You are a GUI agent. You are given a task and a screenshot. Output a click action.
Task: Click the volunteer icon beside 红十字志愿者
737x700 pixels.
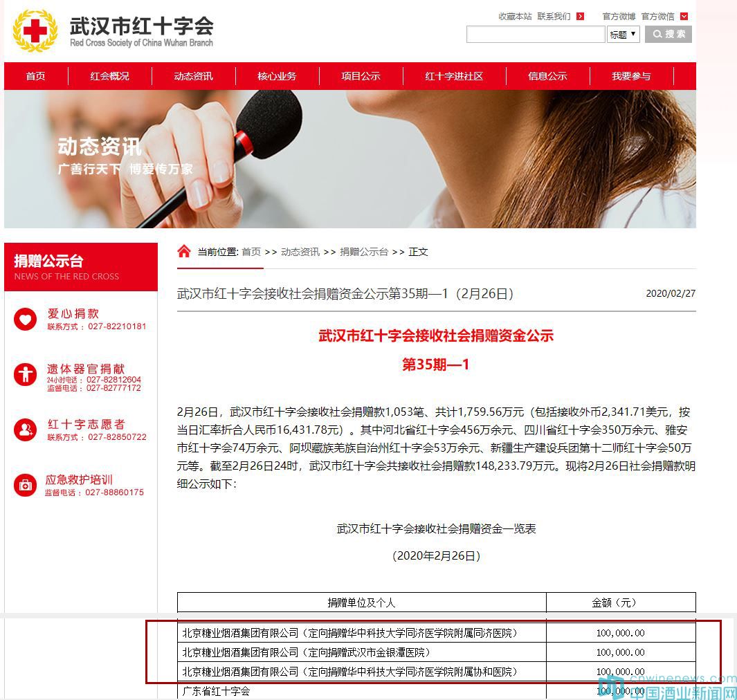pyautogui.click(x=26, y=430)
